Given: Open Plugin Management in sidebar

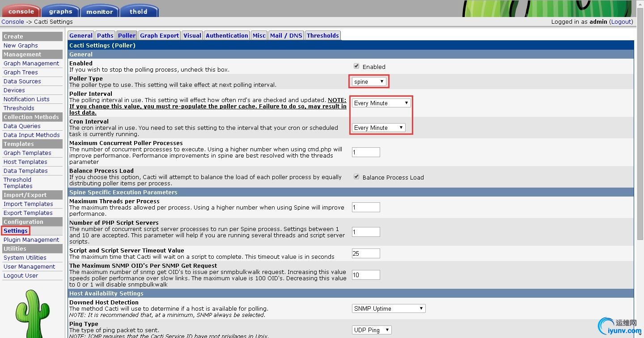Looking at the screenshot, I should pyautogui.click(x=31, y=240).
